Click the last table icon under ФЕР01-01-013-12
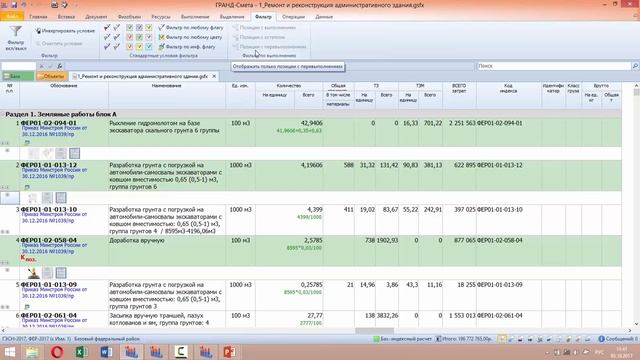 [61, 198]
